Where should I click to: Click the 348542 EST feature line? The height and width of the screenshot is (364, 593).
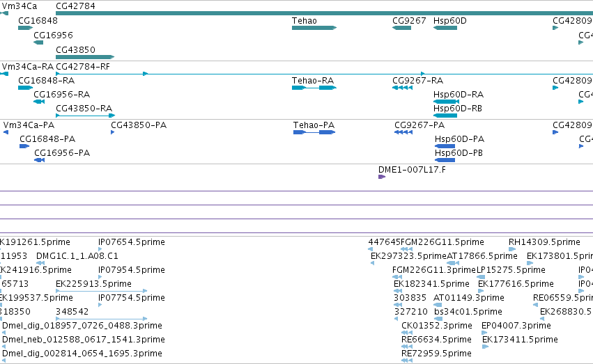tap(101, 319)
